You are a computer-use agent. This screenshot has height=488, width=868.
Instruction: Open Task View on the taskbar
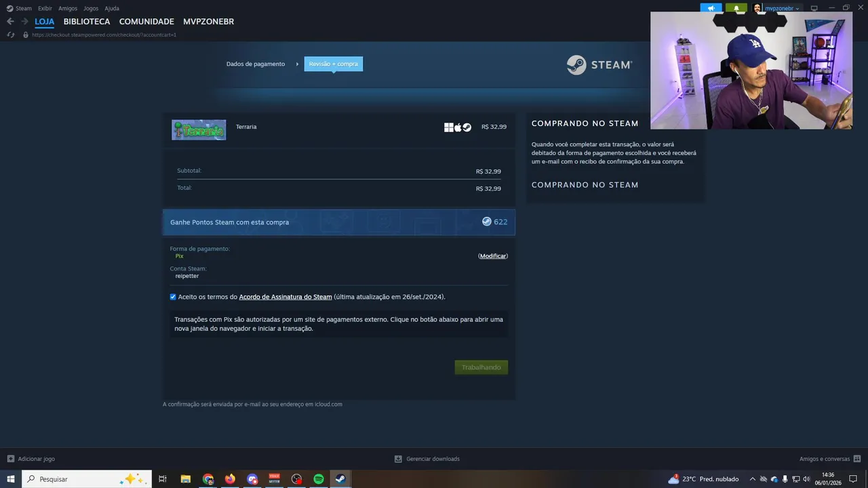click(163, 479)
